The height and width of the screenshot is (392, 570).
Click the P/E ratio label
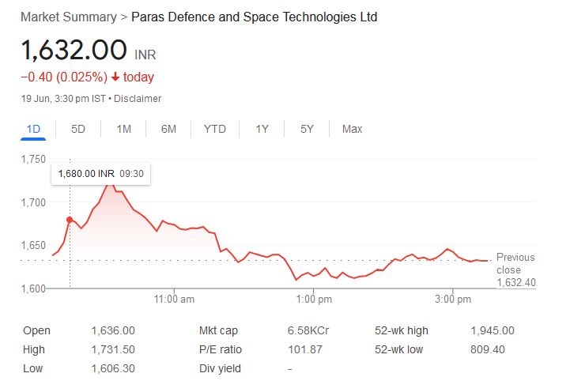[221, 349]
